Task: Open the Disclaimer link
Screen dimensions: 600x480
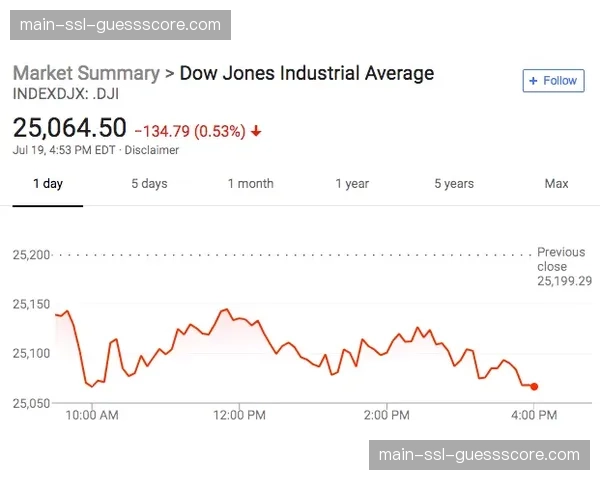Action: (152, 151)
